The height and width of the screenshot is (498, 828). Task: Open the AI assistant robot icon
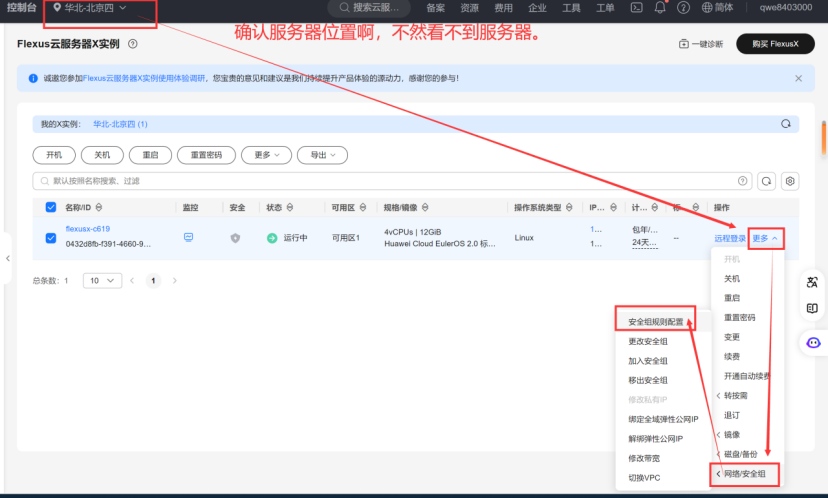click(x=813, y=343)
